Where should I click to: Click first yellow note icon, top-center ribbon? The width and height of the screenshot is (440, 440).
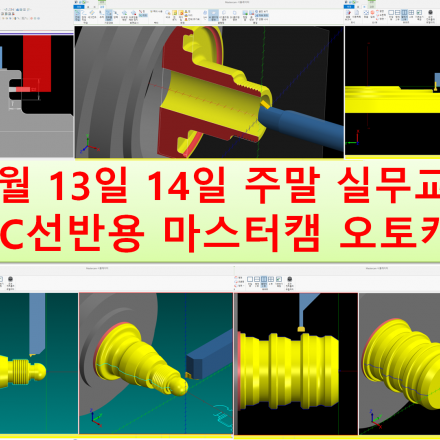click(x=175, y=12)
